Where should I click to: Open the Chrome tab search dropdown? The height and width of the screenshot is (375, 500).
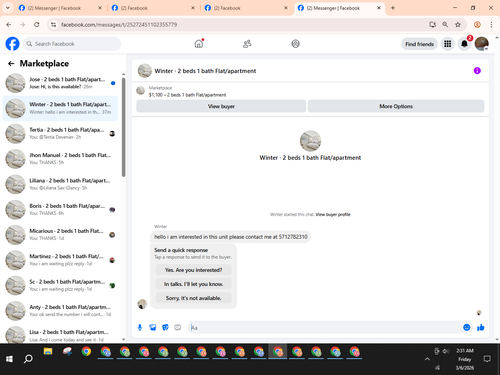pyautogui.click(x=8, y=8)
